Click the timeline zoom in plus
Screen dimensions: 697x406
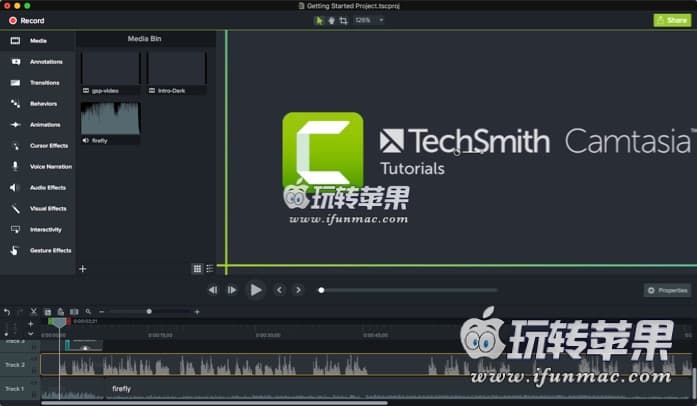(197, 312)
